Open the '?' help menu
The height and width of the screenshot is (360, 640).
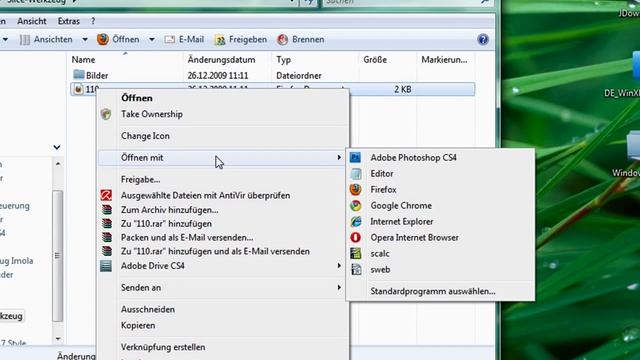[x=93, y=21]
